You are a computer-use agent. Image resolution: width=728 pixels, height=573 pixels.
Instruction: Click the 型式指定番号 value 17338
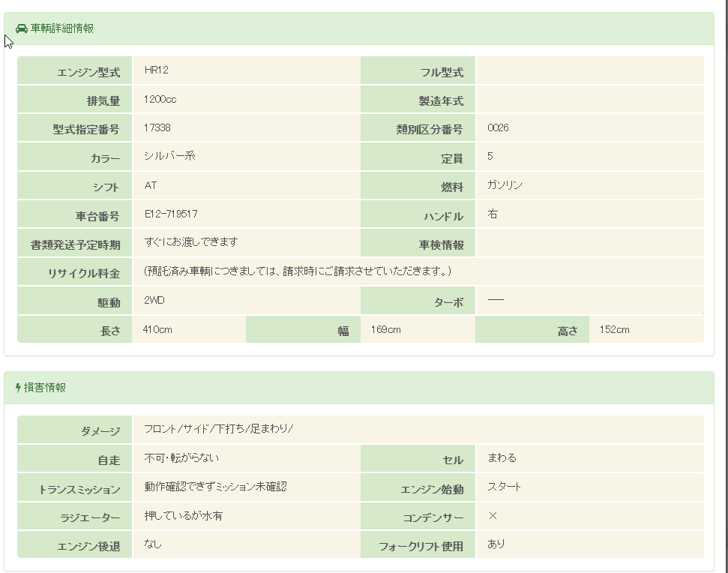click(x=157, y=127)
